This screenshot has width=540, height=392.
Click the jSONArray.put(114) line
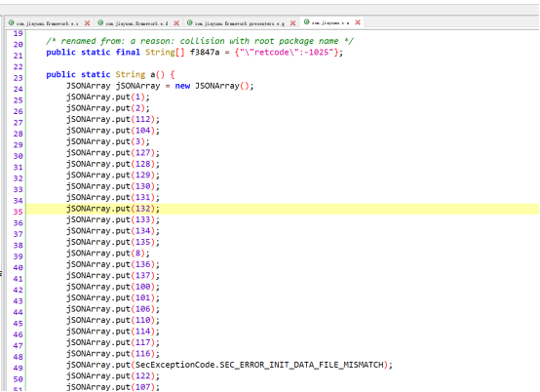point(113,332)
